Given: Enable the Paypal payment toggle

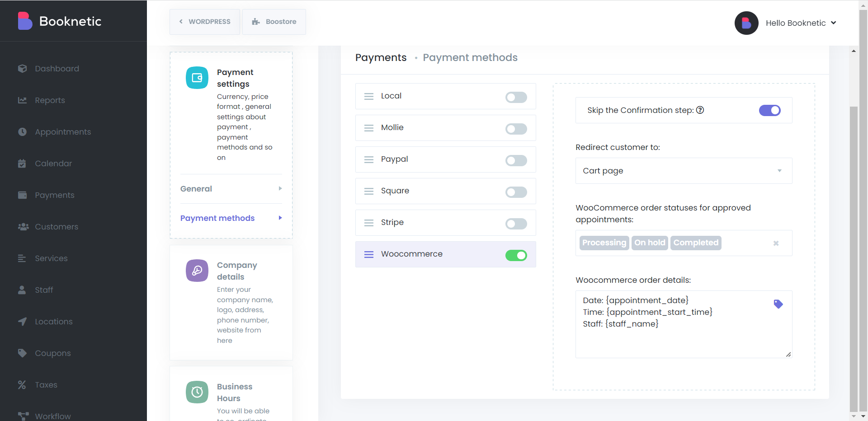Looking at the screenshot, I should click(x=516, y=160).
